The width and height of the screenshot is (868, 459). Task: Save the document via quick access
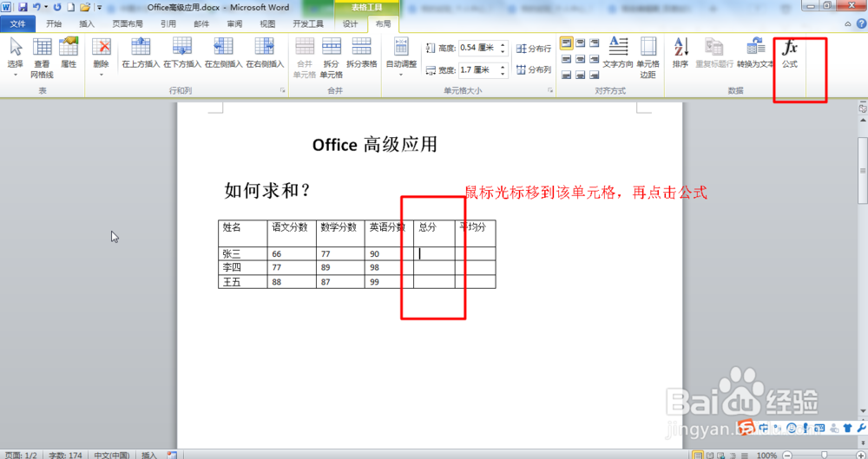pos(23,7)
